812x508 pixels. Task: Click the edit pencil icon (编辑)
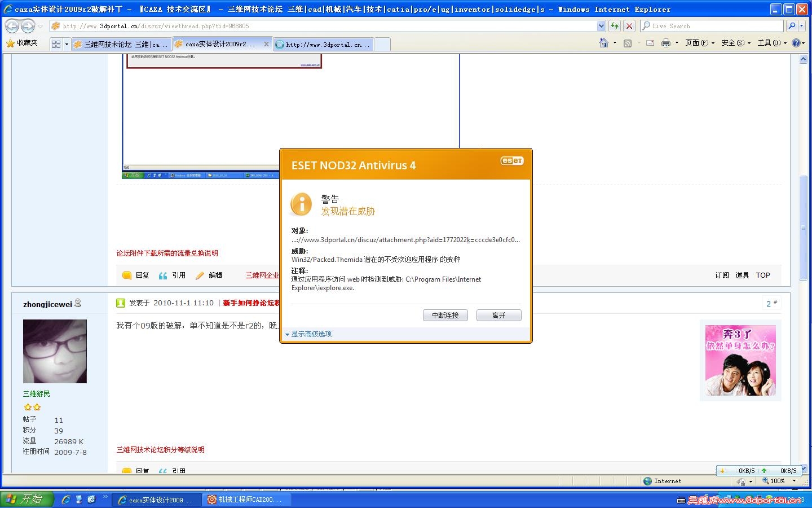[200, 275]
